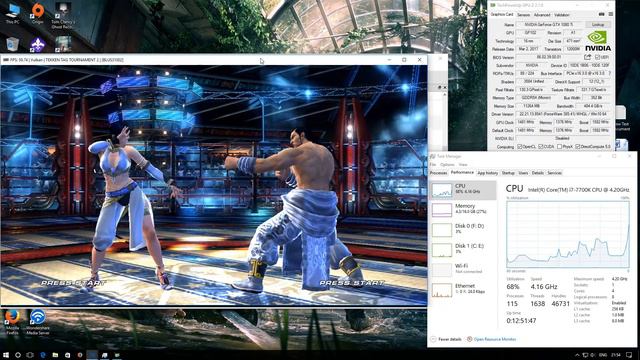This screenshot has height=360, width=640.
Task: Select CPU in the performance sidebar
Action: 463,190
